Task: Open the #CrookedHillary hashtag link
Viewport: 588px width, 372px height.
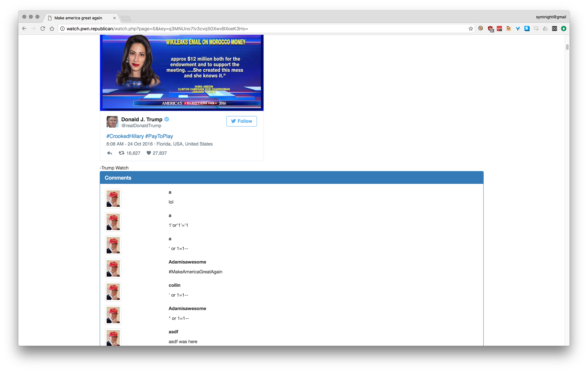Action: [x=125, y=136]
